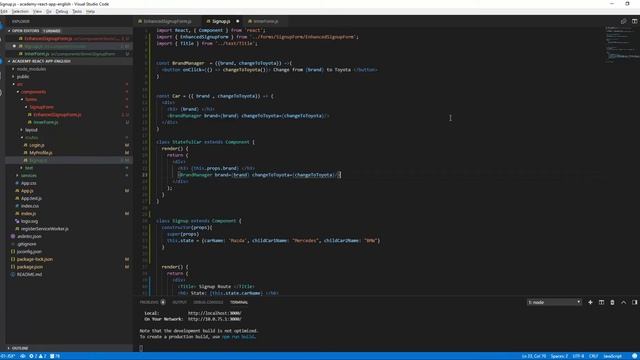Open the Selection menu
The height and width of the screenshot is (360, 640).
(x=20, y=11)
